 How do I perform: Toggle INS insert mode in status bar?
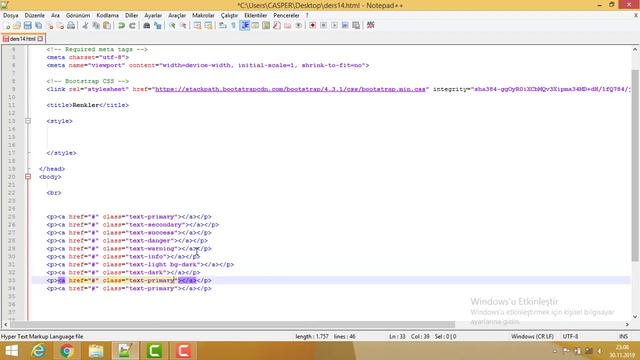pyautogui.click(x=623, y=336)
